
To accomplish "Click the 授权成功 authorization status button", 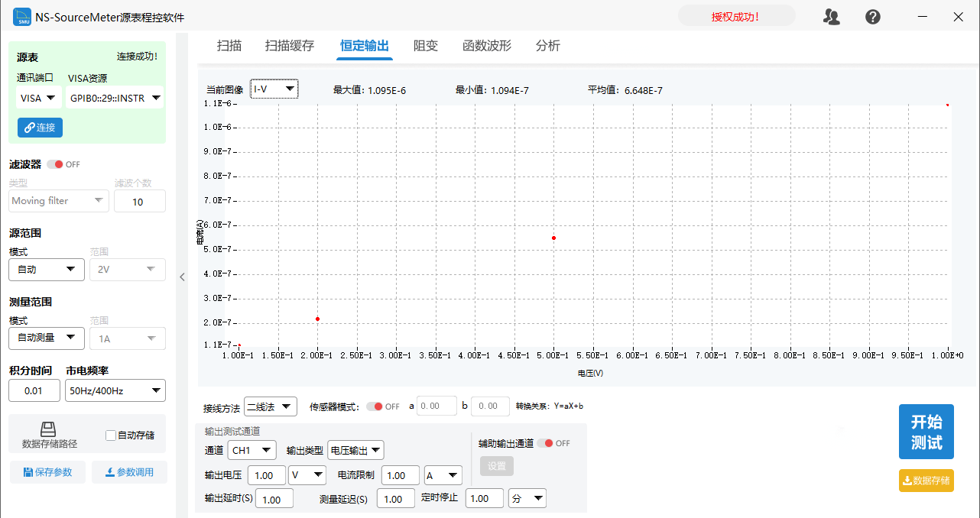I will coord(736,15).
